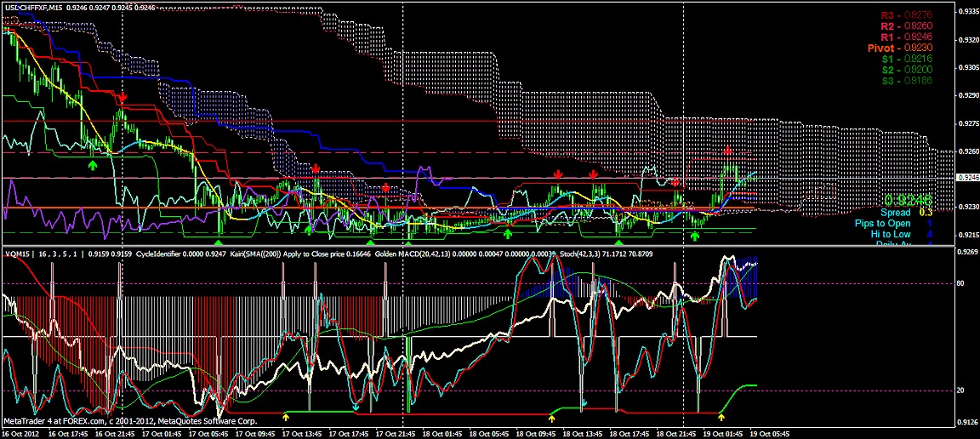The width and height of the screenshot is (980, 439).
Task: Click the S1 - 0.9216 support label
Action: click(908, 58)
